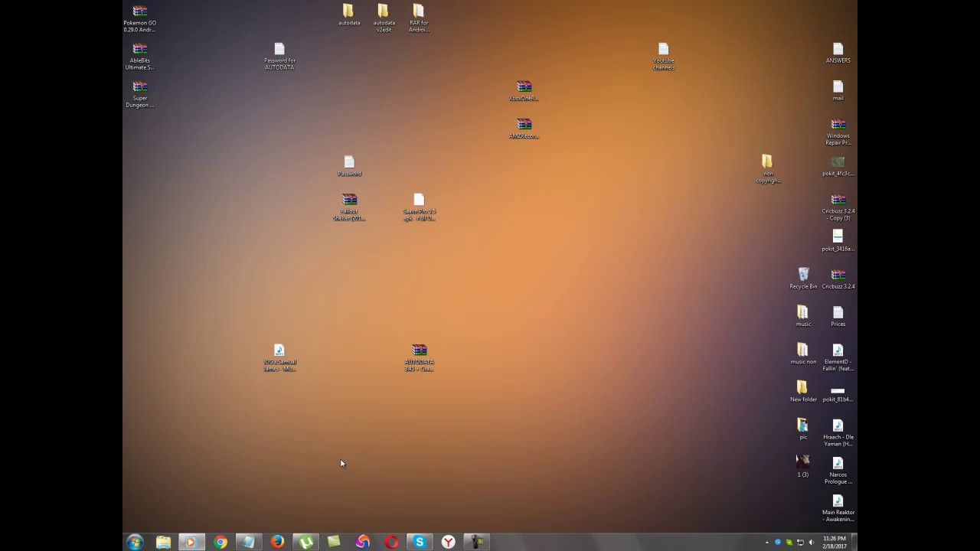Screen dimensions: 980x551
Task: Select the XboxOneR archive icon
Action: click(524, 91)
